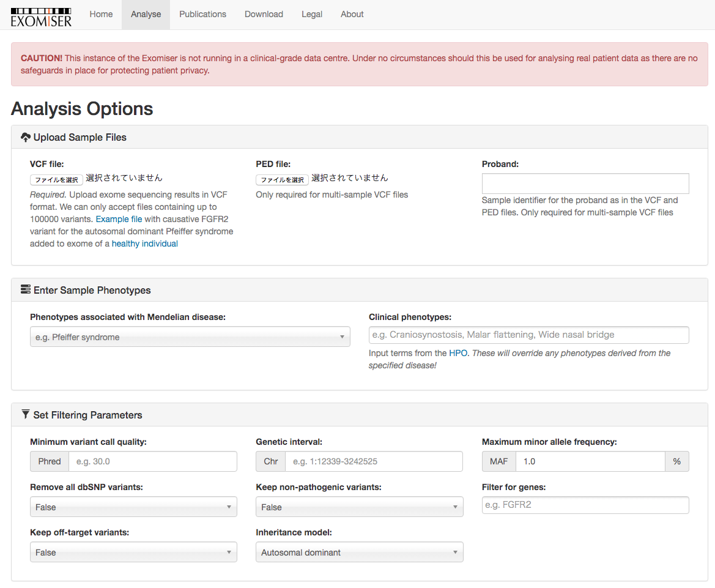Open the Download page
715x588 pixels.
[264, 14]
